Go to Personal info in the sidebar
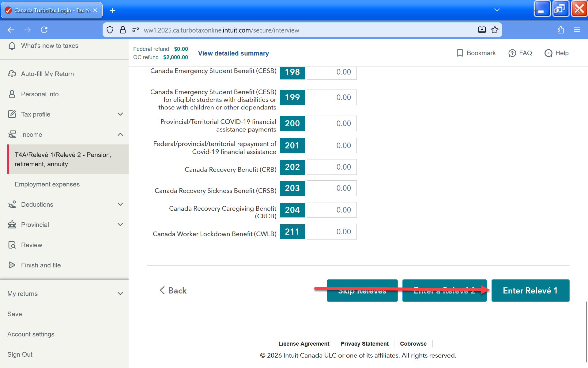The width and height of the screenshot is (588, 368). coord(40,94)
